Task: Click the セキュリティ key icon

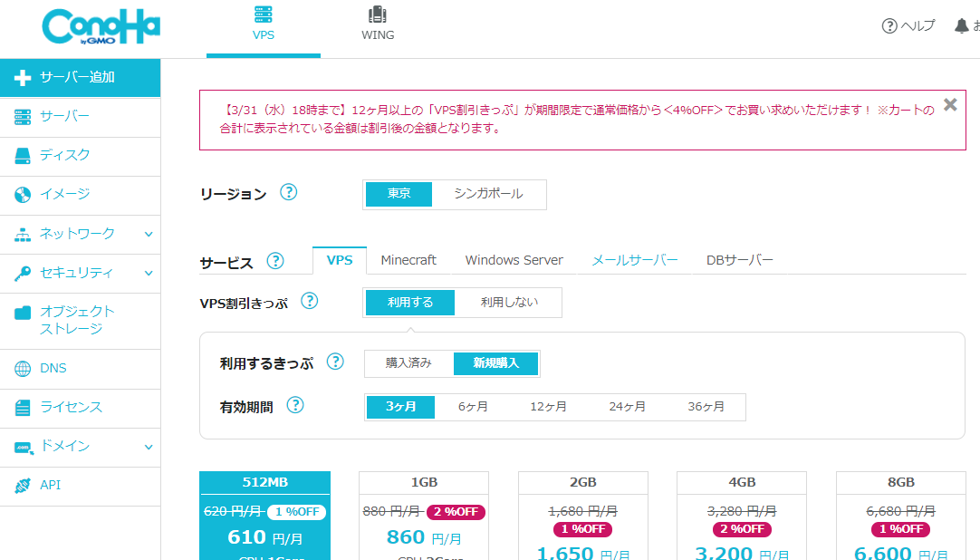Action: (x=23, y=273)
